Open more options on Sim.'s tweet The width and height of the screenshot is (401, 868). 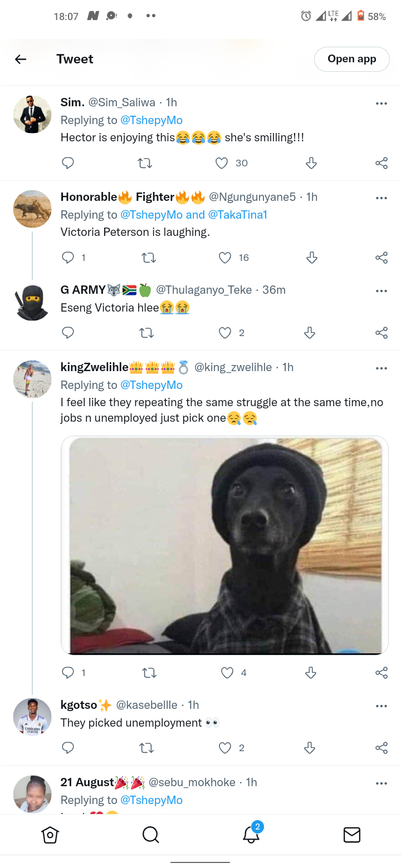(x=382, y=103)
